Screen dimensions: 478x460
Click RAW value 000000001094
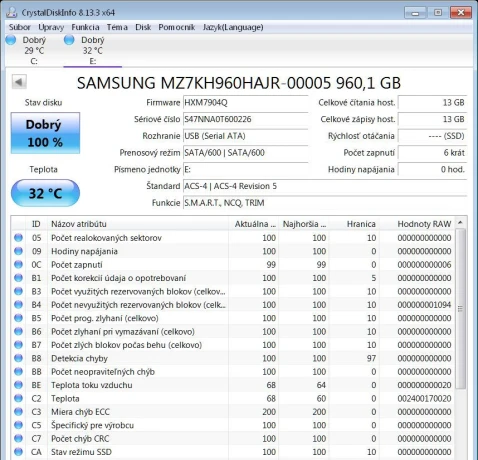click(x=424, y=305)
